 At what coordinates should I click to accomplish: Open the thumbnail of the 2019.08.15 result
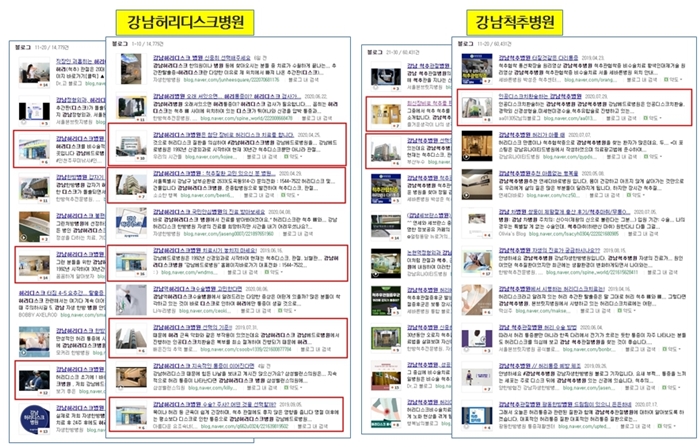tap(477, 261)
